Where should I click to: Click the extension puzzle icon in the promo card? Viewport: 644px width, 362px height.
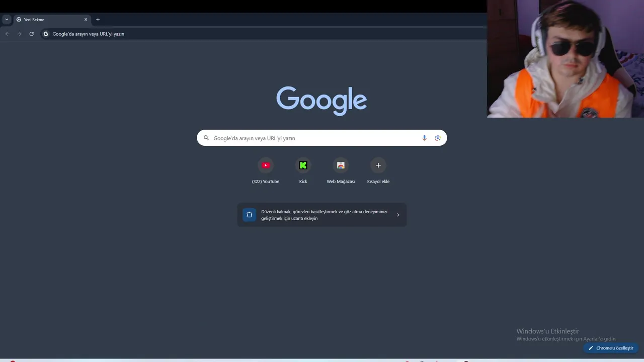coord(249,215)
